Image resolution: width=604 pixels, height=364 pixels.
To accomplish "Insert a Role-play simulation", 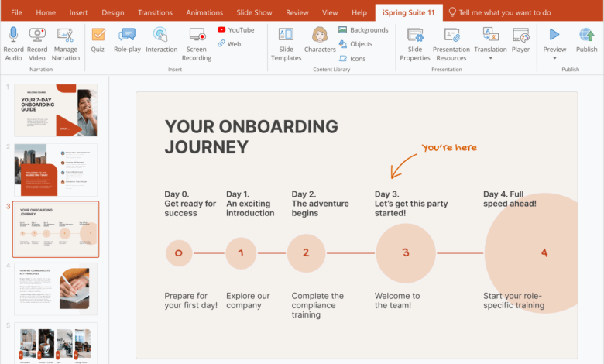I will click(127, 40).
